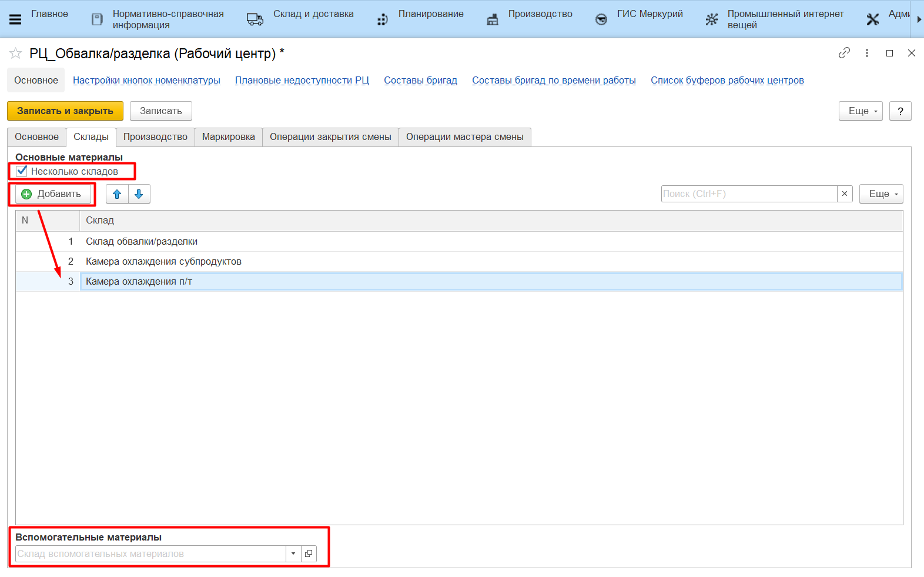
Task: Open the "Маркировка" tab
Action: [x=228, y=137]
